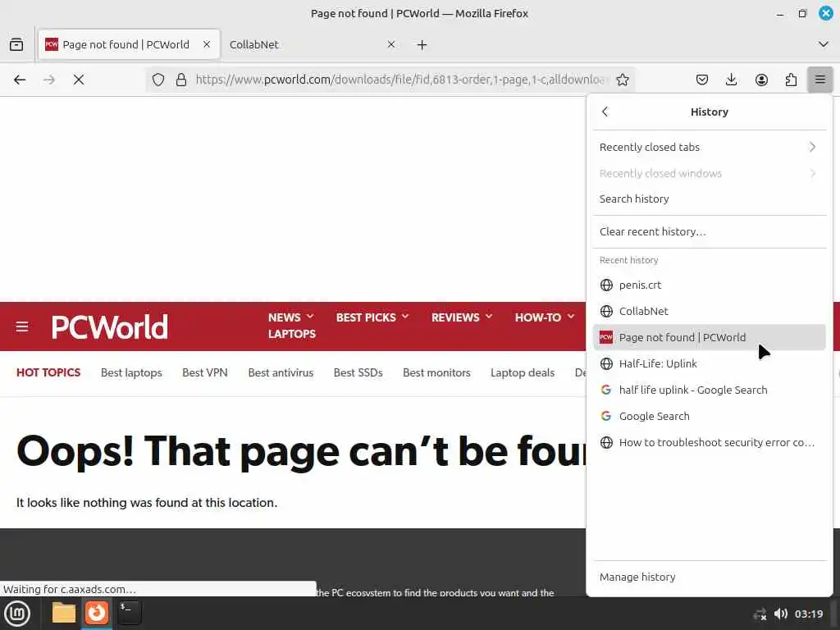Open the Firefox account icon
The height and width of the screenshot is (630, 840).
761,80
